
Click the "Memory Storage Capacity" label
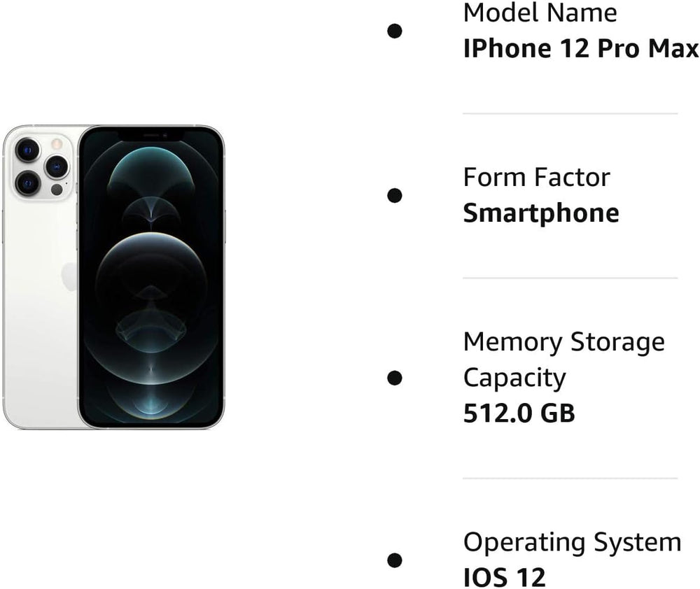tap(563, 360)
